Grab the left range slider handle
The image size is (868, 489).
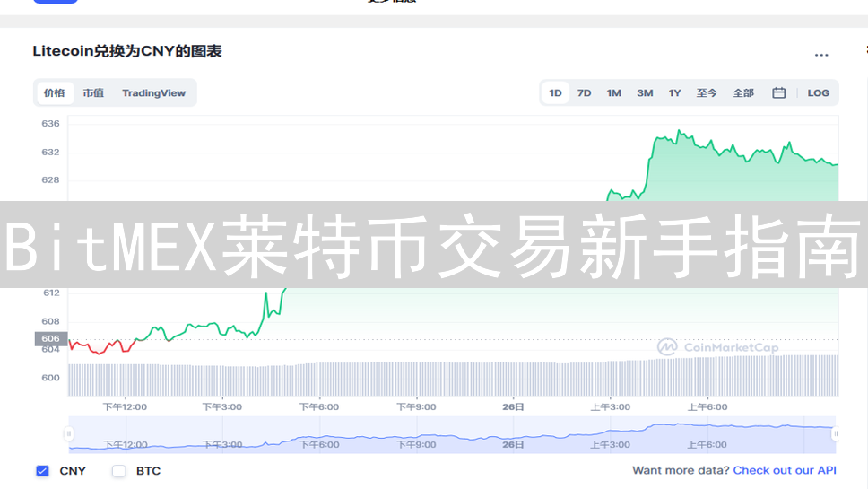tap(69, 433)
